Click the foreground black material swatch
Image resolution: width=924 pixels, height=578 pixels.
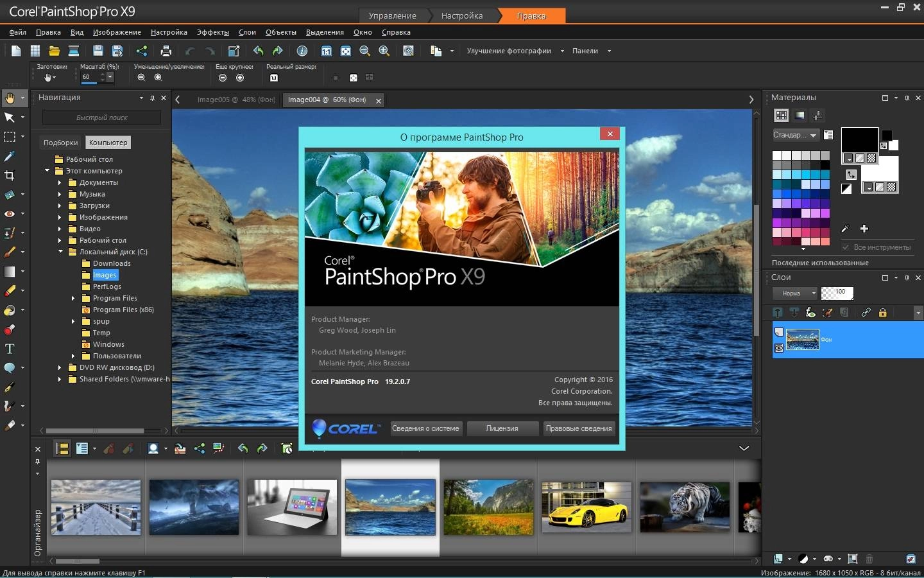click(x=859, y=141)
